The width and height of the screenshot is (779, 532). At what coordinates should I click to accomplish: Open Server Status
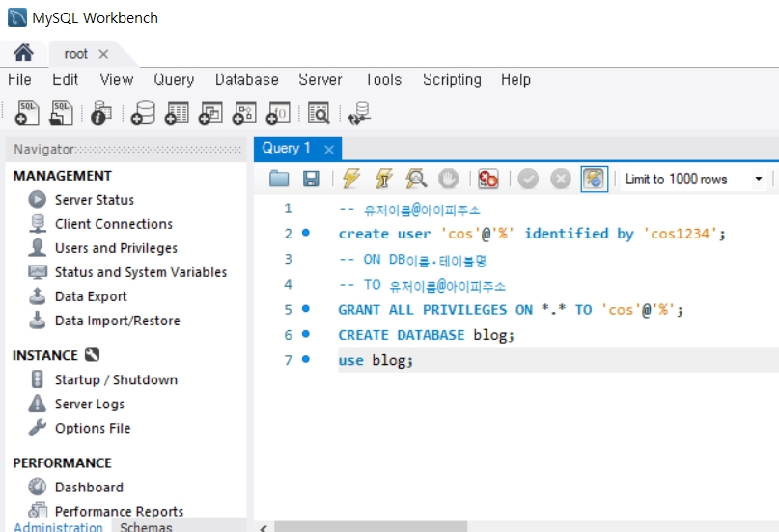point(95,200)
